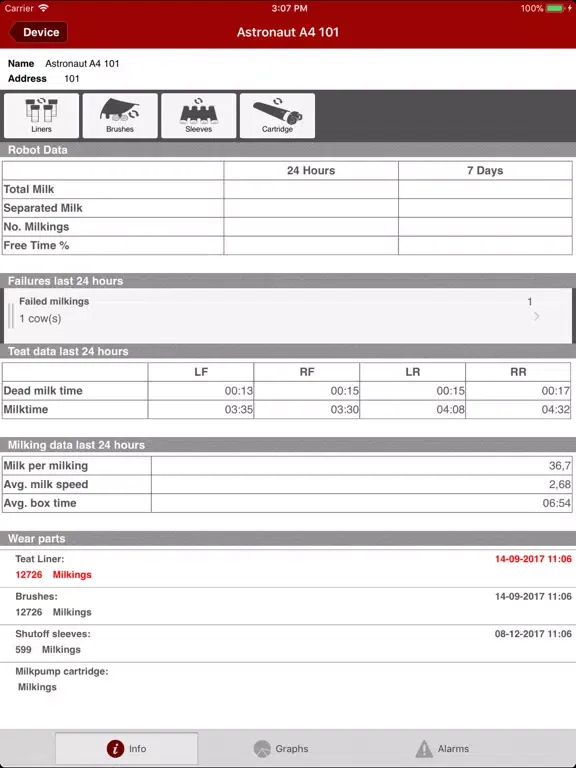Click the Graphs chart icon
This screenshot has height=768, width=576.
click(x=262, y=748)
